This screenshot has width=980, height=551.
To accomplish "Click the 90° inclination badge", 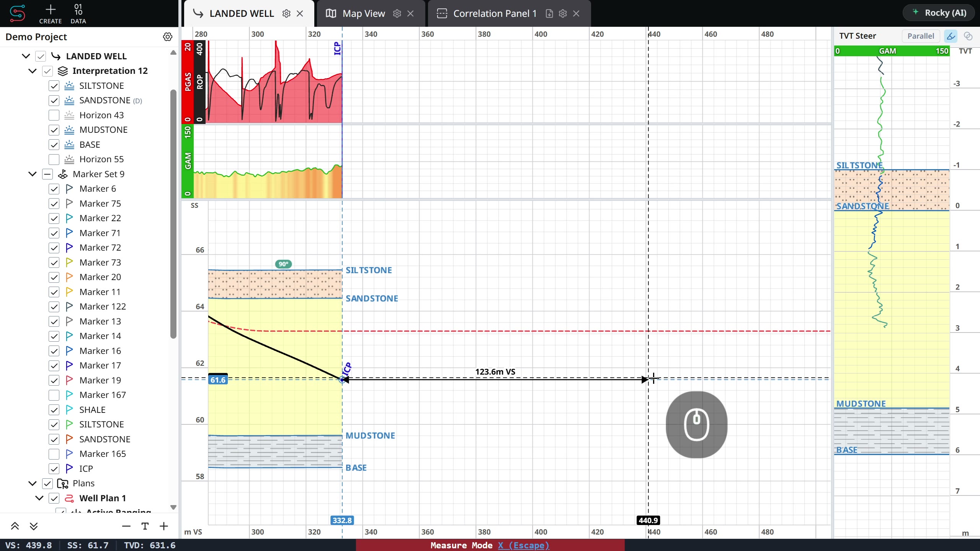I will (283, 264).
